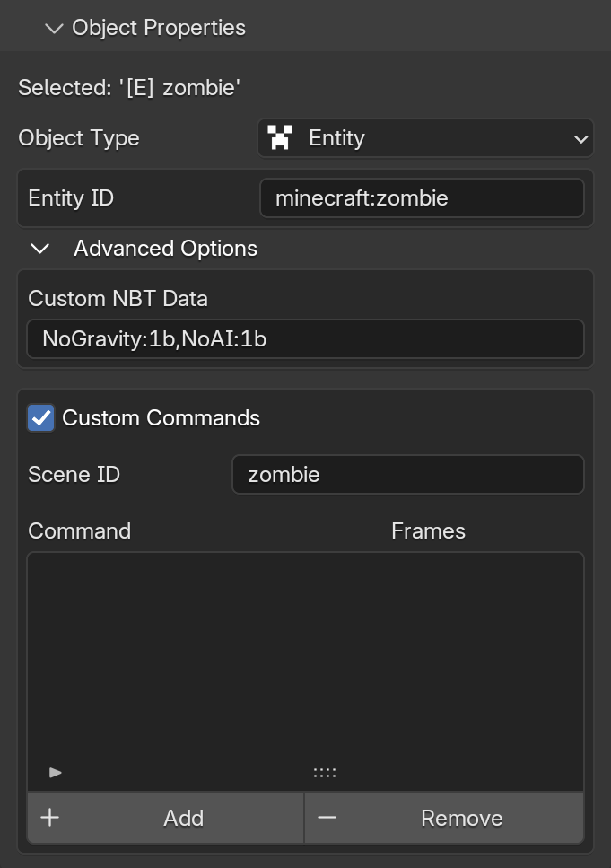Click the Remove command button
The image size is (611, 868).
click(x=444, y=818)
